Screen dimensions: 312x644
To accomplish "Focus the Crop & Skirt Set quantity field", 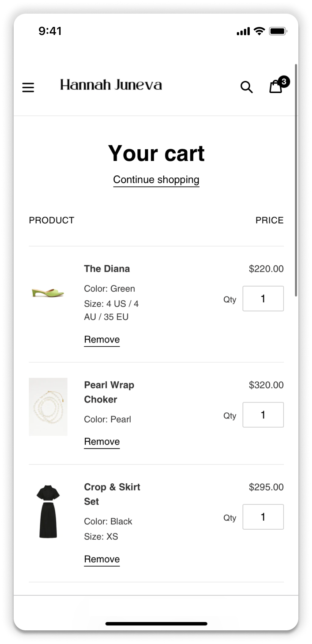I will (263, 517).
